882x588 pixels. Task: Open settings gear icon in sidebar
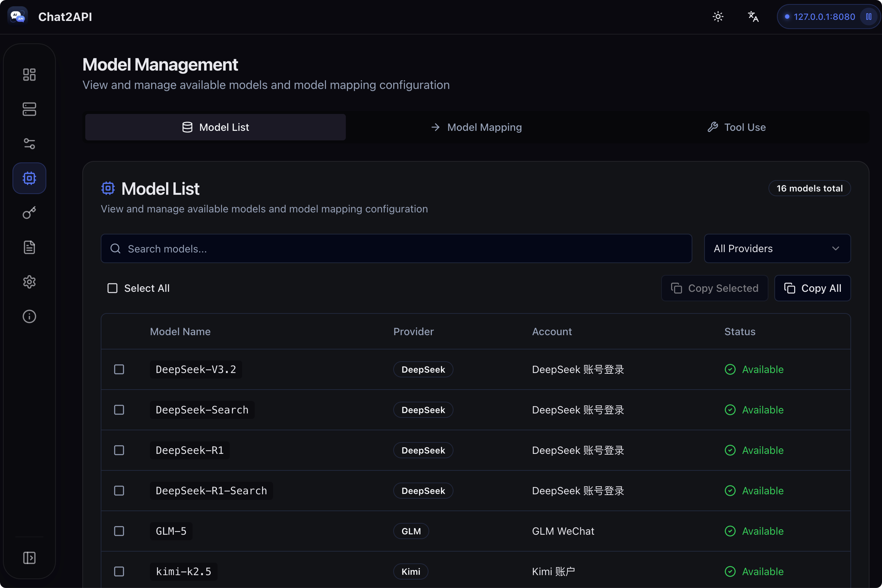[x=29, y=282]
